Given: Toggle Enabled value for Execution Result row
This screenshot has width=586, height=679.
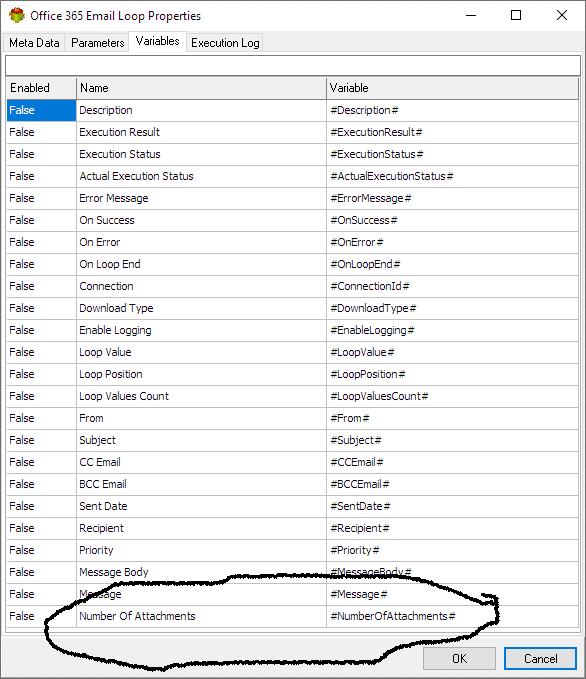Looking at the screenshot, I should pos(41,133).
